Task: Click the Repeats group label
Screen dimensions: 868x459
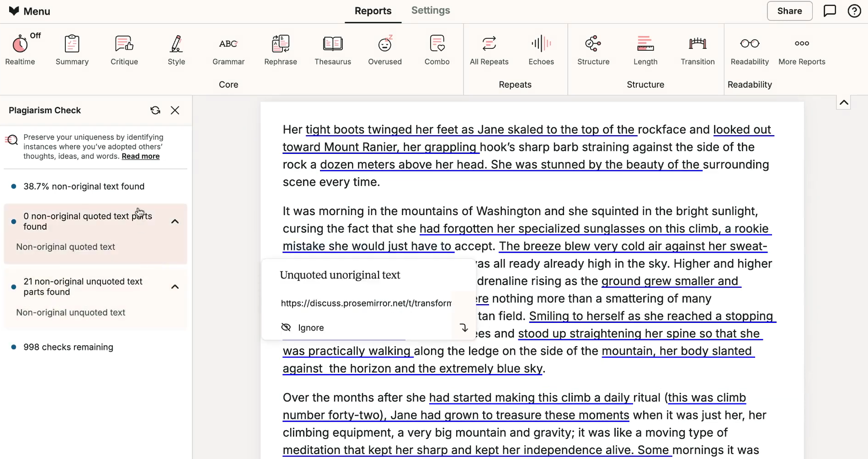Action: (x=515, y=84)
